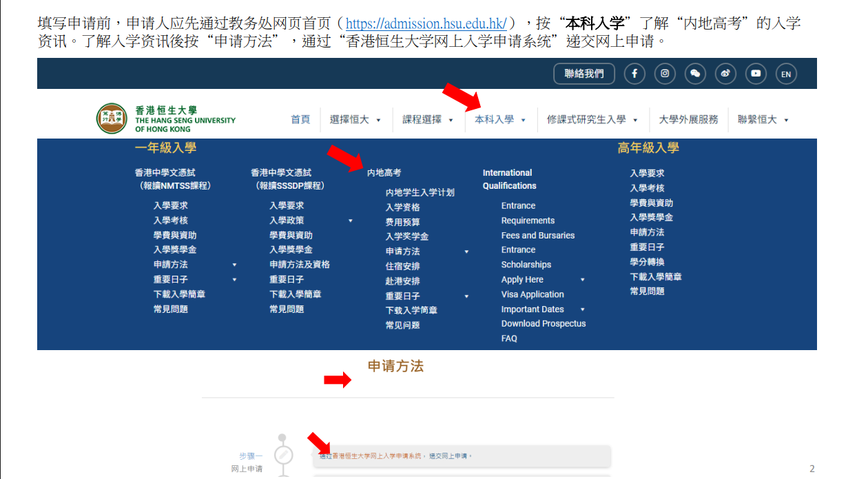The height and width of the screenshot is (479, 868).
Task: Open the admission.hsu.edu.hk hyperlink
Action: (x=426, y=24)
